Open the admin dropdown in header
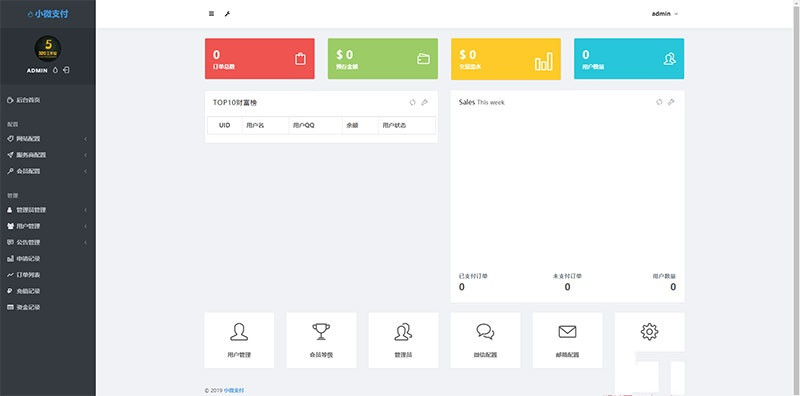 pos(665,14)
